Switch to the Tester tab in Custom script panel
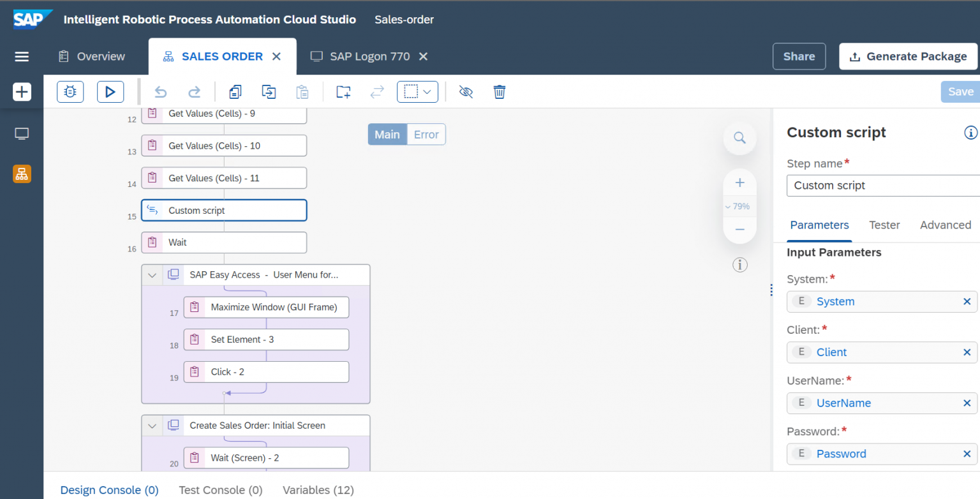This screenshot has height=499, width=980. (x=884, y=225)
